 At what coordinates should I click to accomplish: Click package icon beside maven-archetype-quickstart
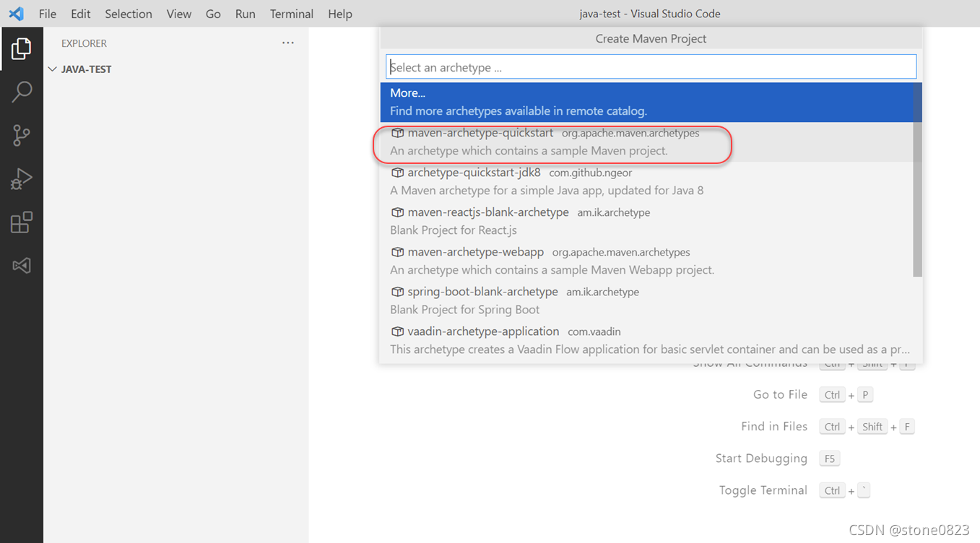(397, 133)
